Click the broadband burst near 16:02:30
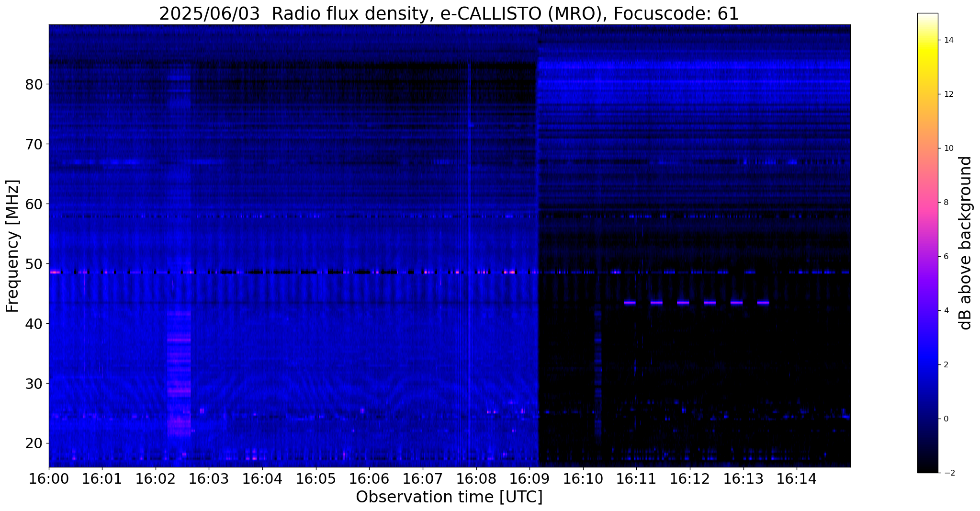 179,374
